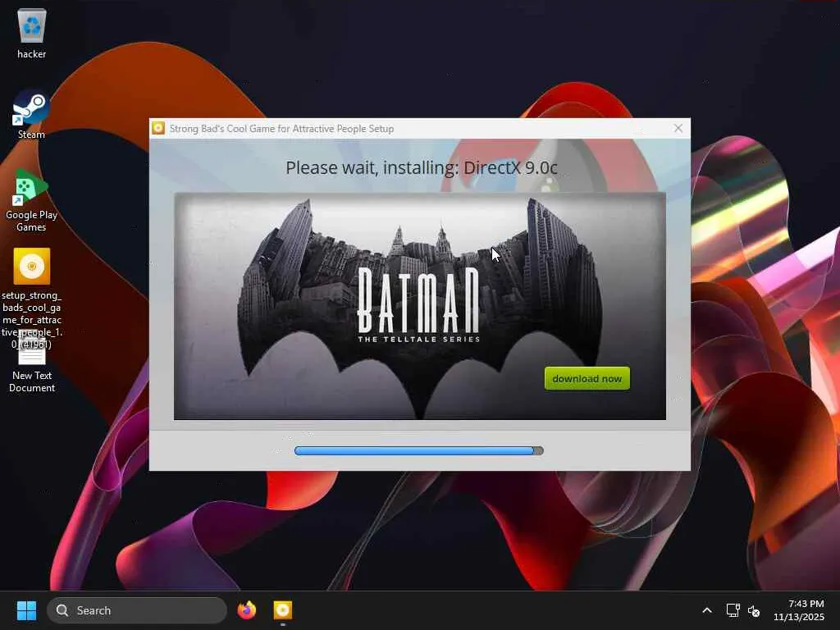Close the Strong Bad's Setup window

[678, 129]
